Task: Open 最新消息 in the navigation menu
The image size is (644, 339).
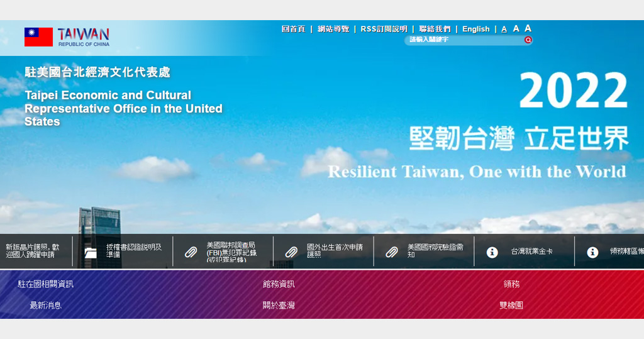Action: (x=46, y=306)
